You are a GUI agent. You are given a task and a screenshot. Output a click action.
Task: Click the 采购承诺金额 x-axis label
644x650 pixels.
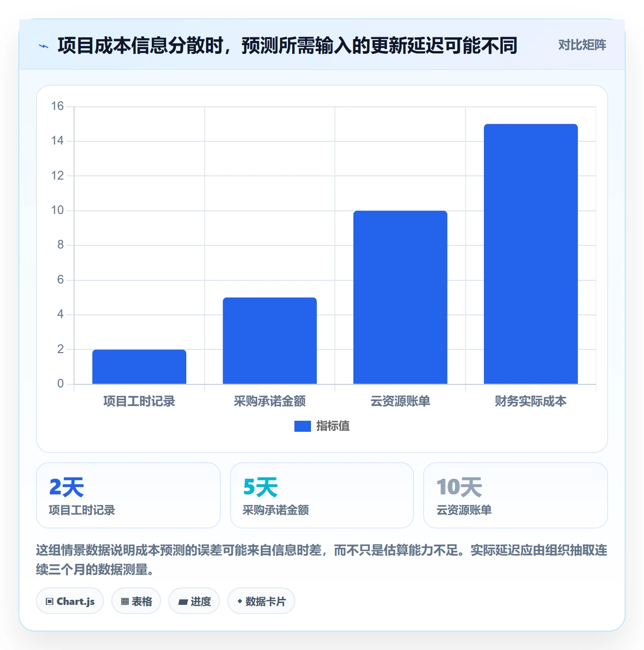pyautogui.click(x=270, y=401)
